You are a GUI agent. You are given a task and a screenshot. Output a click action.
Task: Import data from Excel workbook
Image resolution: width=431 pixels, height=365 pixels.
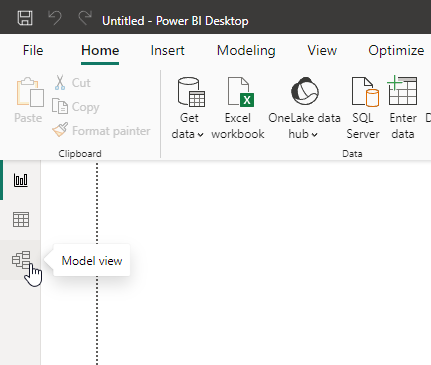point(238,108)
